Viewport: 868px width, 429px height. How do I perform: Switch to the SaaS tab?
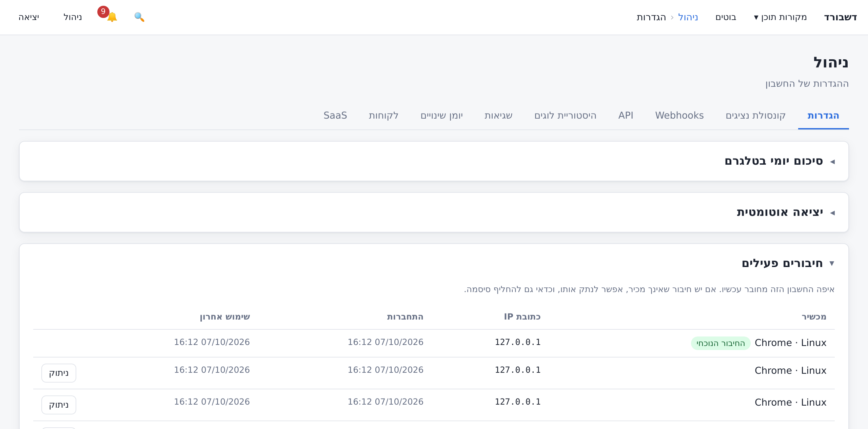point(335,116)
